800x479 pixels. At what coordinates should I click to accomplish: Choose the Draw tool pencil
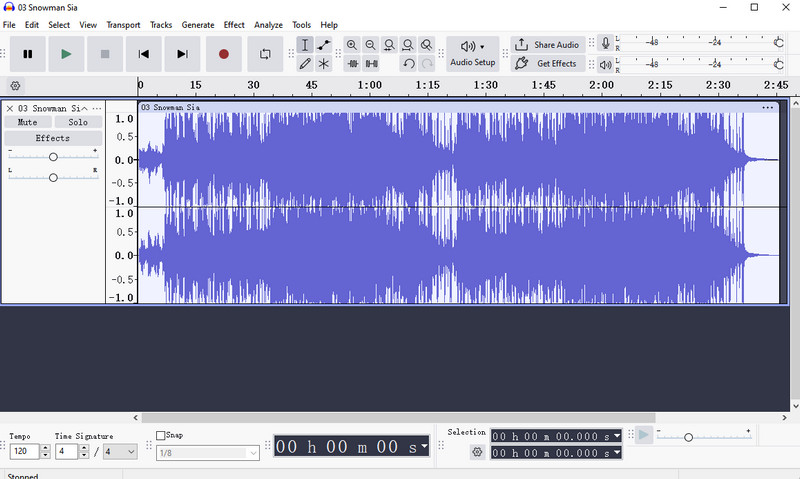tap(305, 64)
